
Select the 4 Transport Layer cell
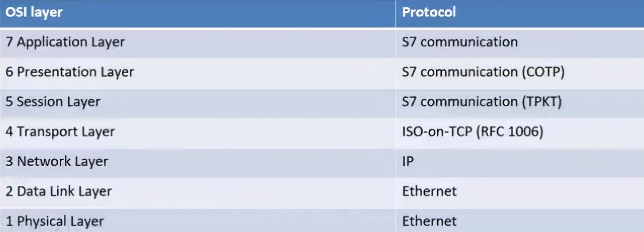[198, 133]
